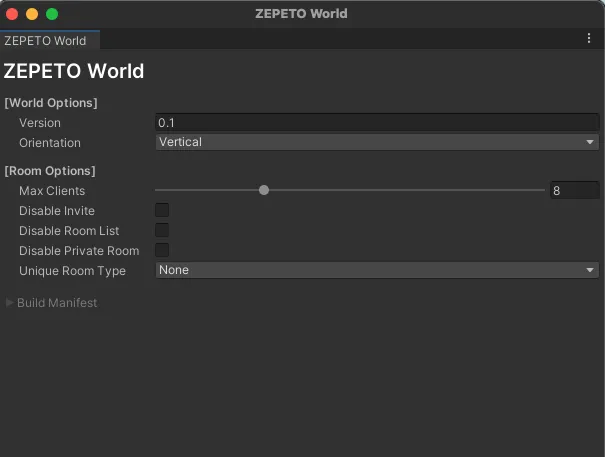Open the Unique Room Type dropdown showing None
Screen dimensions: 605x457
[x=377, y=270]
